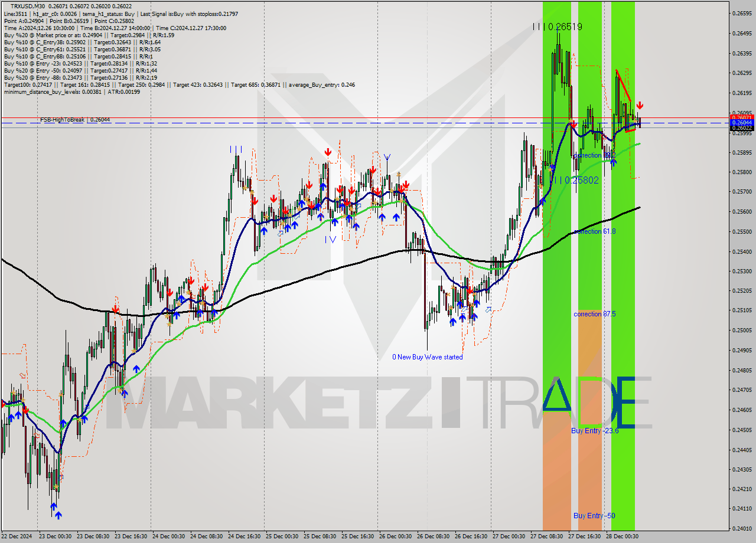Select 0.25600 on the price axis
The width and height of the screenshot is (756, 543).
click(742, 212)
